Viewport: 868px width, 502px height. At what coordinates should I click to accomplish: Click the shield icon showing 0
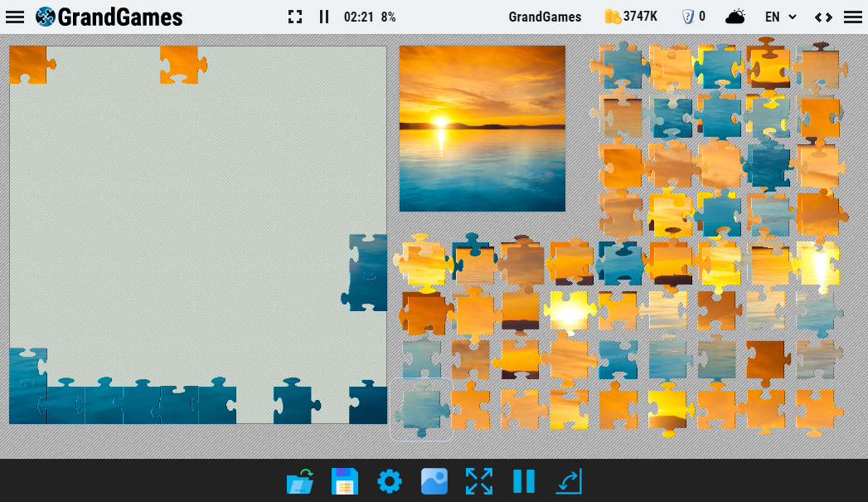pyautogui.click(x=694, y=17)
